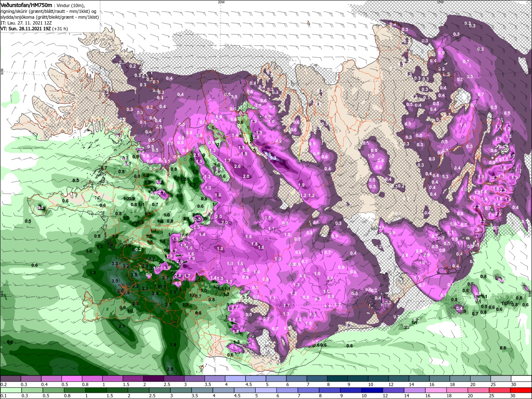The width and height of the screenshot is (532, 399).
Task: Pick the lavender swatch above upper-row 4
Action: [x=235, y=379]
